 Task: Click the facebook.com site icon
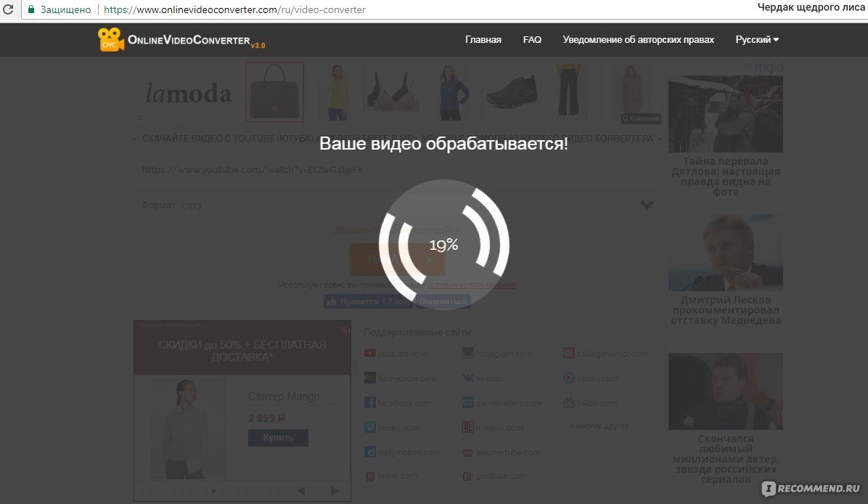370,402
